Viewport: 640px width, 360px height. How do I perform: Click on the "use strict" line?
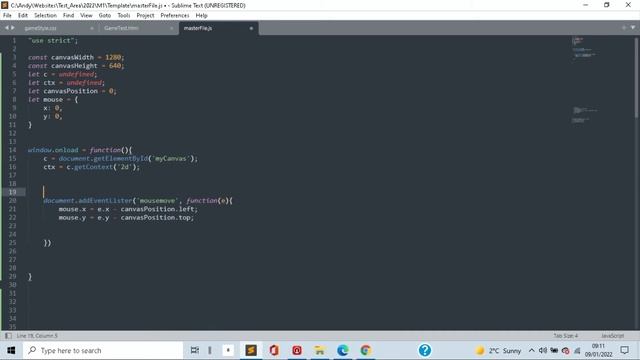[53, 40]
